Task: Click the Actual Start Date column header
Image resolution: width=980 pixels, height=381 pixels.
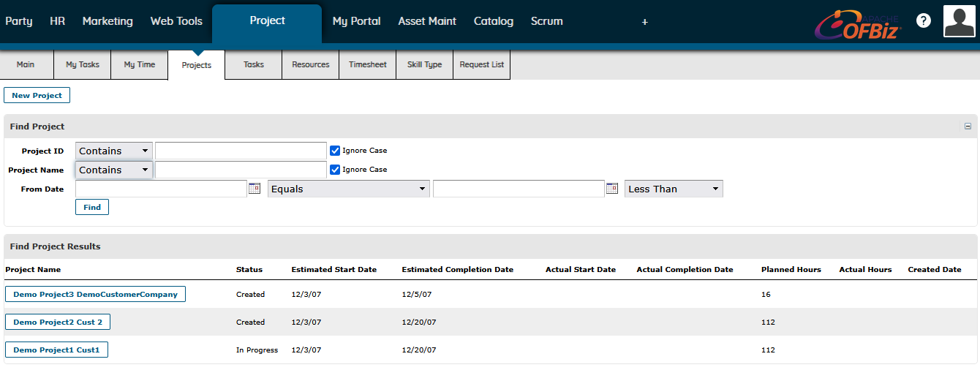Action: coord(581,270)
